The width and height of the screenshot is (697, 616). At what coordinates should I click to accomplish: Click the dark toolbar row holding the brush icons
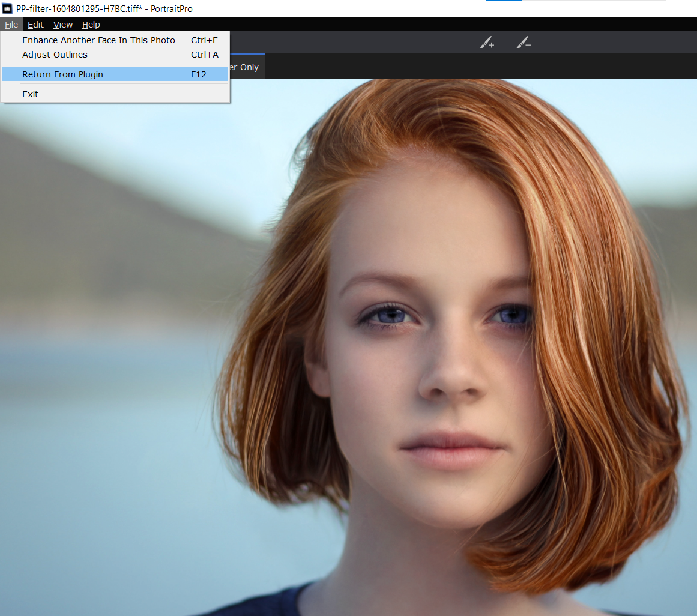(360, 42)
